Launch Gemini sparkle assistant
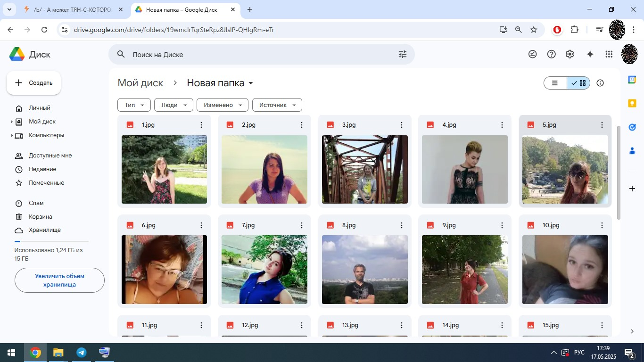The height and width of the screenshot is (362, 644). (x=590, y=54)
